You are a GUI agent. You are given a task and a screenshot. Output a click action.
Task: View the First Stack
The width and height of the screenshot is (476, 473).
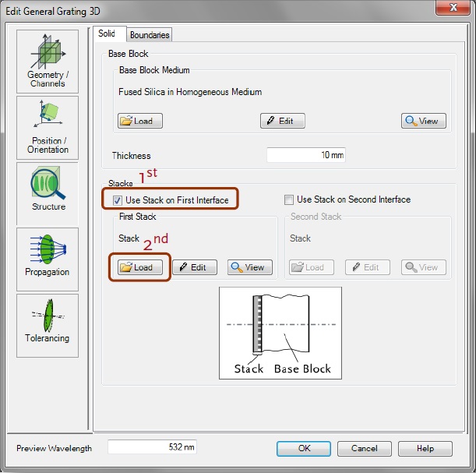tap(250, 267)
